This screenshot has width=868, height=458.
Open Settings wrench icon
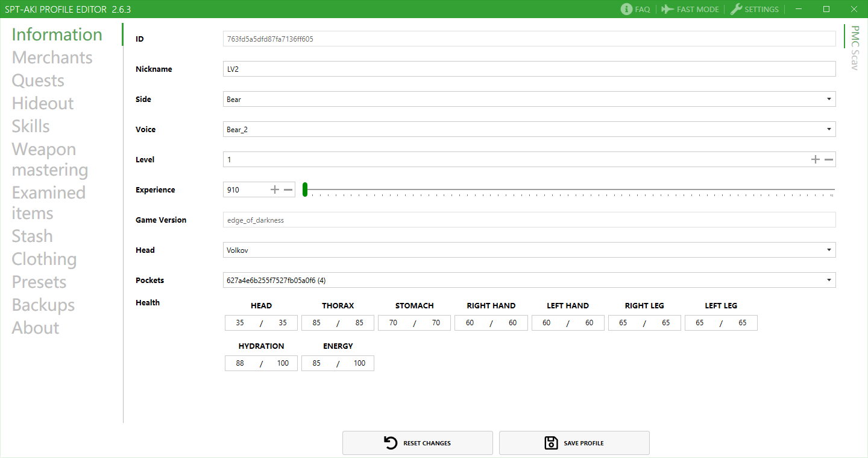point(736,9)
